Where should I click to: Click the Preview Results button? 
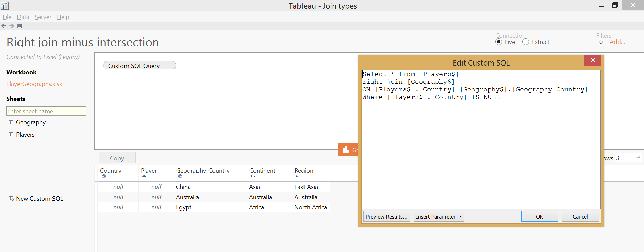(387, 217)
